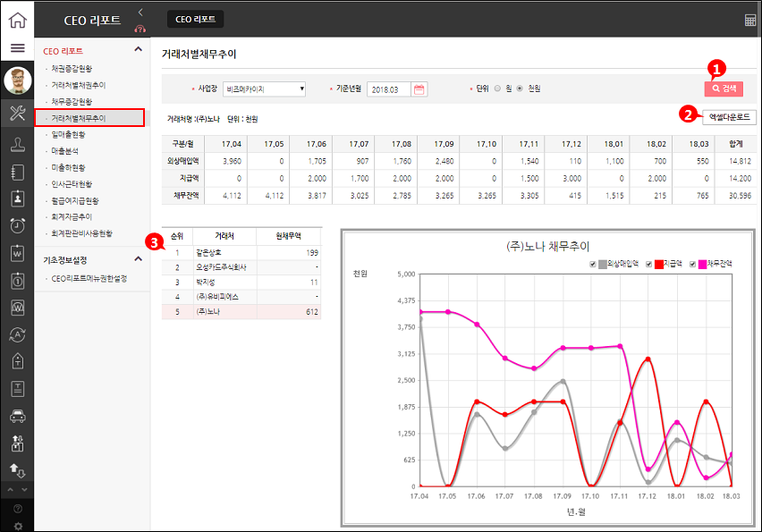
Task: Select the wrench and screwdriver tools icon
Action: coord(17,113)
